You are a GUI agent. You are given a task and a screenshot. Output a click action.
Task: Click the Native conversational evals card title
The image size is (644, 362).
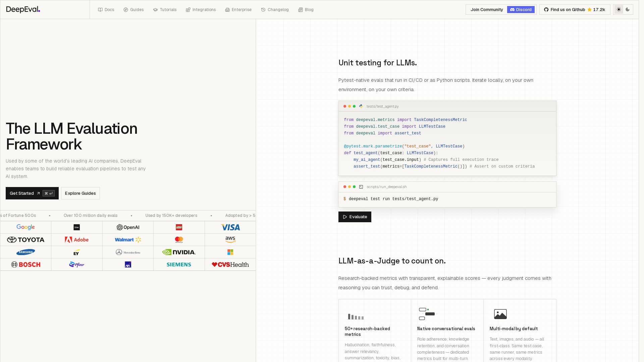coord(446,329)
